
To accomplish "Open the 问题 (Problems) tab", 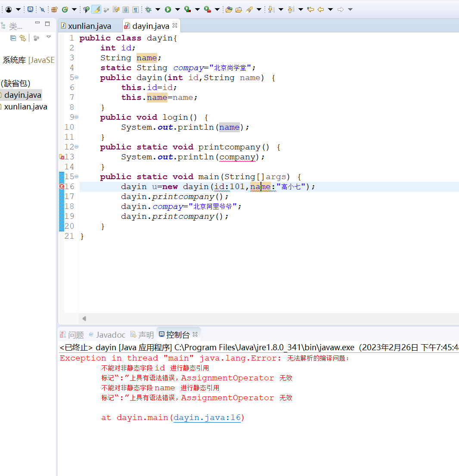I will click(x=72, y=335).
